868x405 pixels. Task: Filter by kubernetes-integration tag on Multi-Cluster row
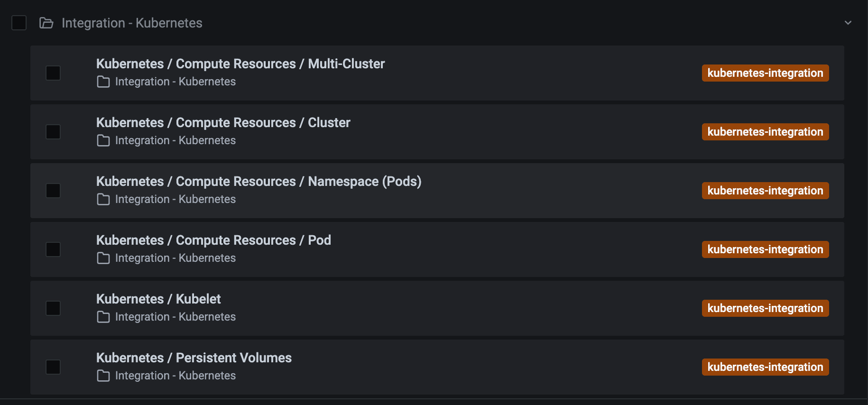(x=765, y=73)
